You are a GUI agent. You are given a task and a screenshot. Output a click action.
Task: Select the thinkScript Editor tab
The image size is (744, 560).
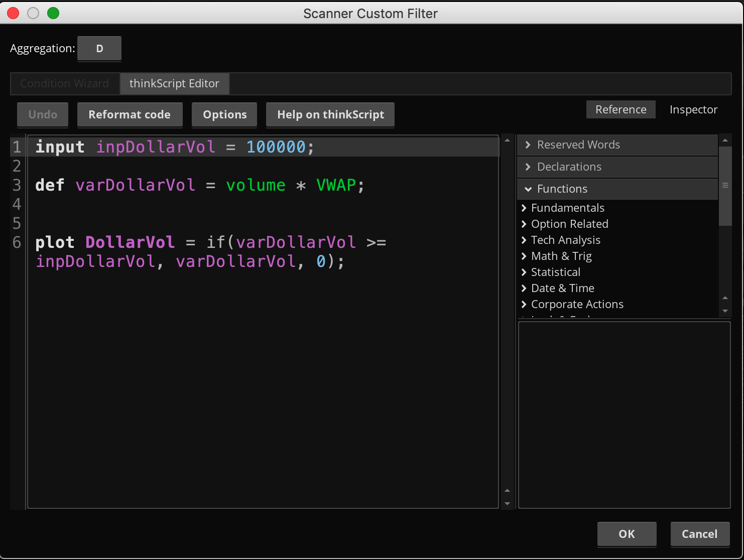[174, 83]
